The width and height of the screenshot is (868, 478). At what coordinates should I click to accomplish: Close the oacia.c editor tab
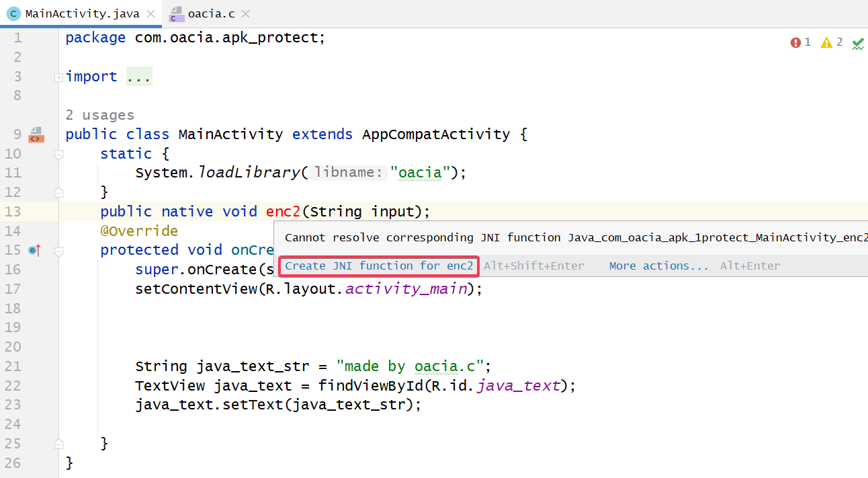pyautogui.click(x=245, y=13)
